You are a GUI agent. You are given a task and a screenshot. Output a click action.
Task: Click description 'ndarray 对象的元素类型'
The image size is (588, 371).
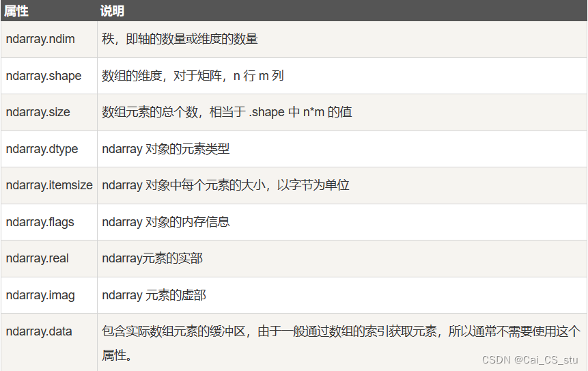[x=166, y=149]
